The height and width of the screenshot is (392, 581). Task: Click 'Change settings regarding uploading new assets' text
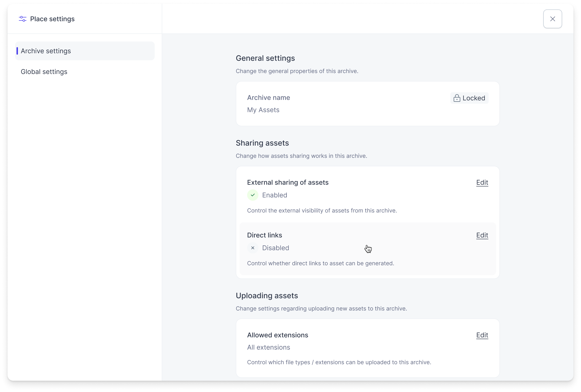pos(321,308)
